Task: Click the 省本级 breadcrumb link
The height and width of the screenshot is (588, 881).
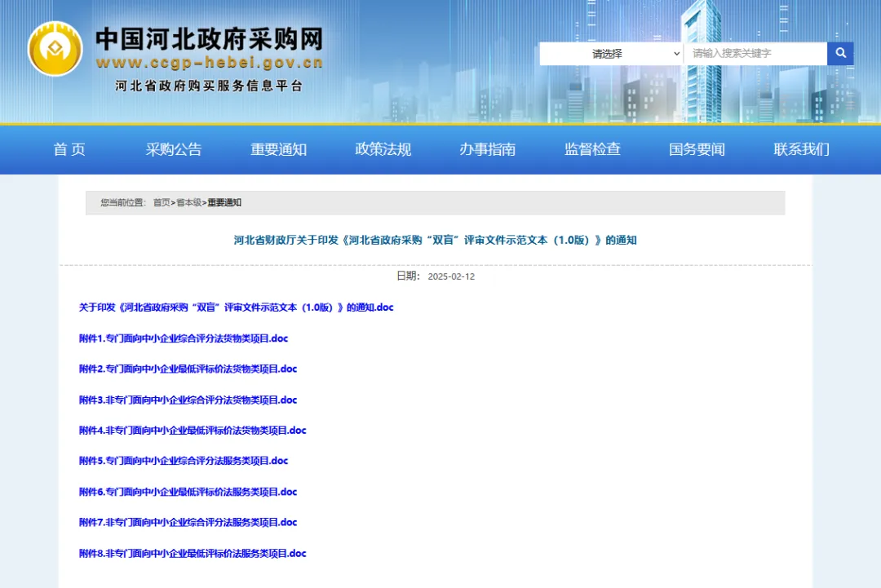Action: point(188,203)
